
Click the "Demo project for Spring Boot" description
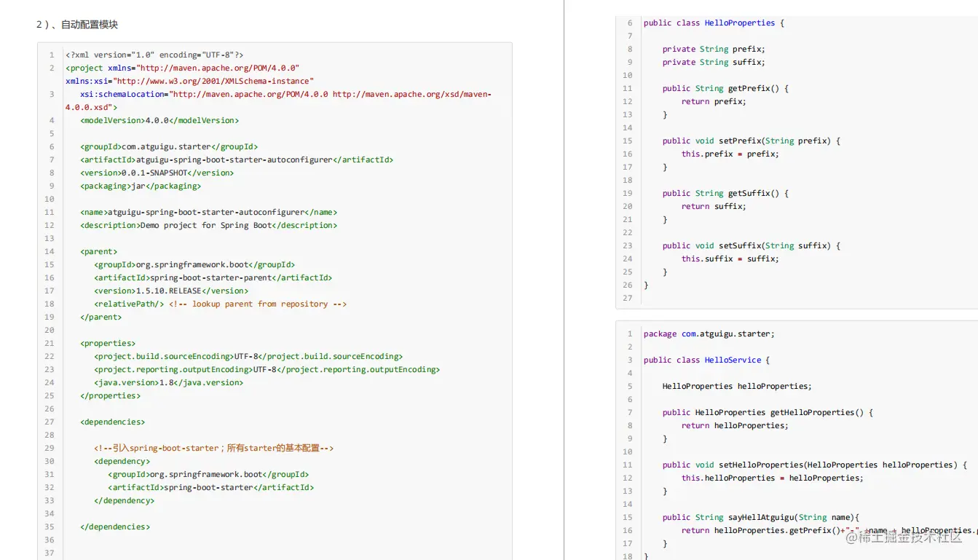tap(209, 225)
